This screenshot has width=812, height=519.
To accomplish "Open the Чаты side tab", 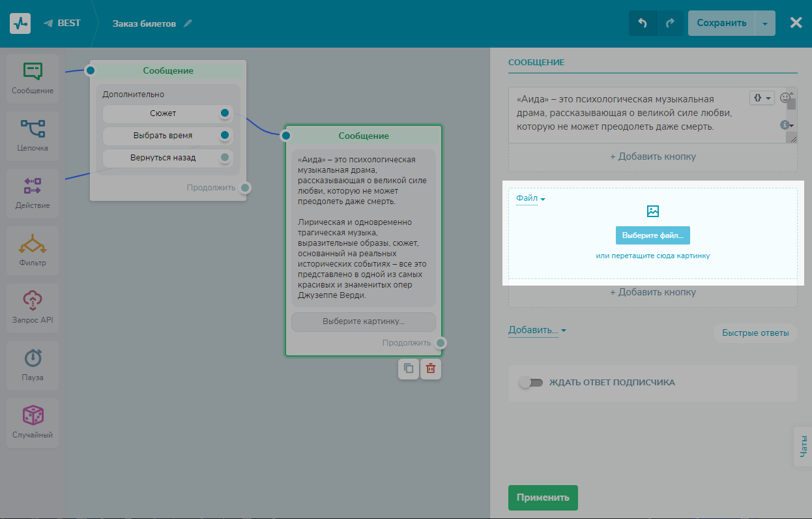I will point(802,446).
